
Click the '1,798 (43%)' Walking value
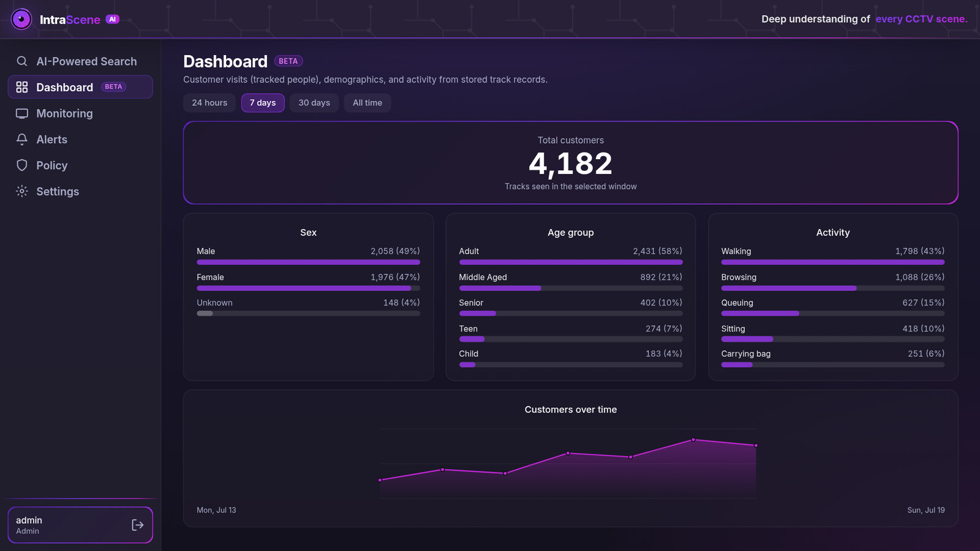click(x=919, y=251)
